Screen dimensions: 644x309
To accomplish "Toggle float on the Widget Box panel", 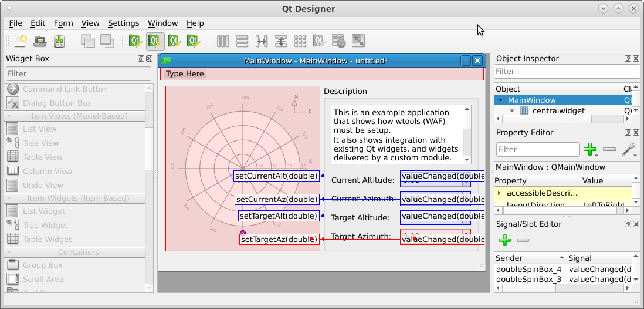I will coord(141,59).
